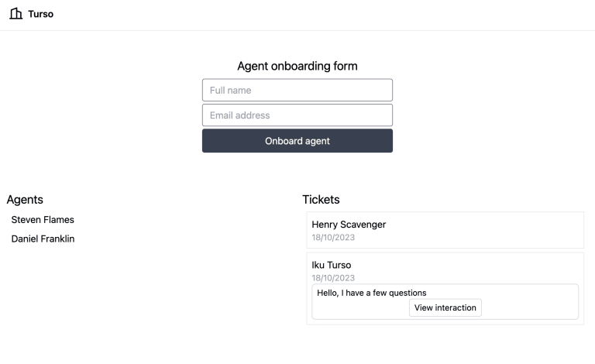Viewport: 595px width, 364px height.
Task: Click the Agent onboarding form heading
Action: click(x=297, y=66)
